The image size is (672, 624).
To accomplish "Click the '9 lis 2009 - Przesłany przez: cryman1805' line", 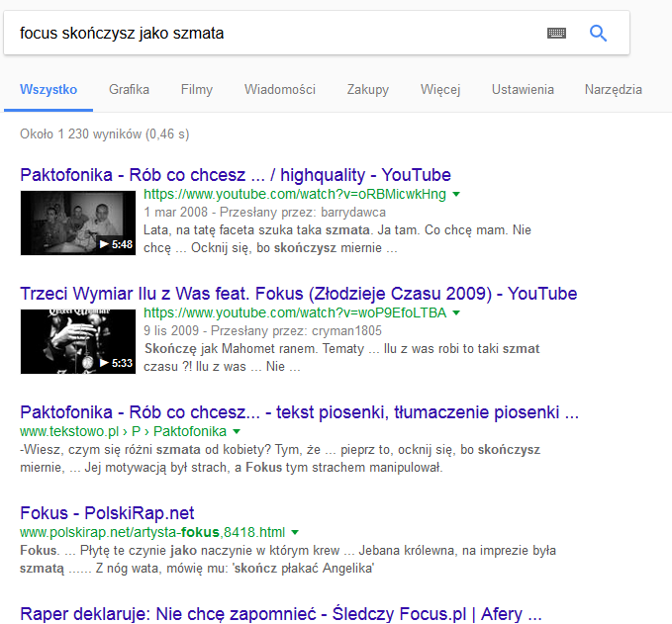I will [x=262, y=331].
